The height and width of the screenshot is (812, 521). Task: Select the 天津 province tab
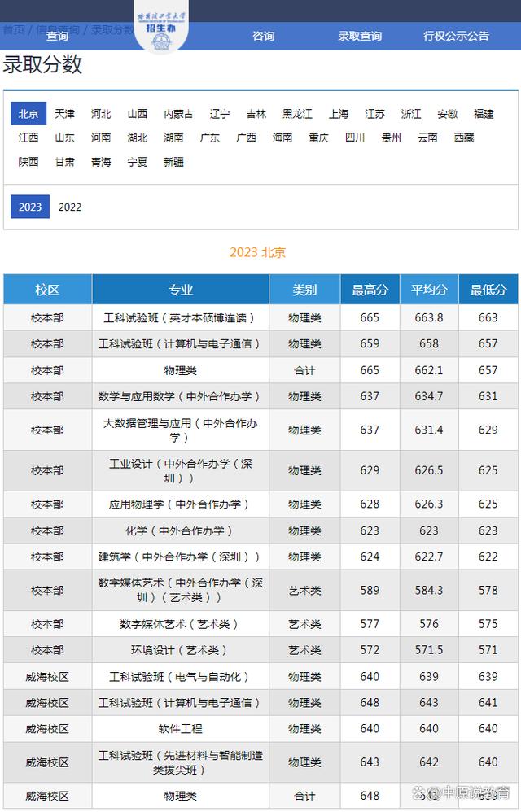click(65, 113)
